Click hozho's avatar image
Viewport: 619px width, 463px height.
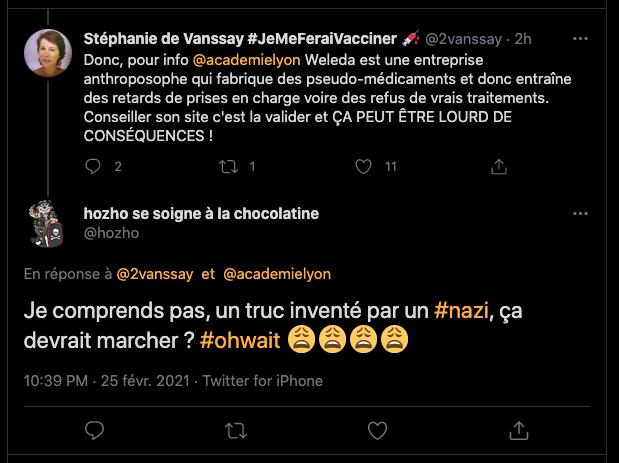point(47,224)
